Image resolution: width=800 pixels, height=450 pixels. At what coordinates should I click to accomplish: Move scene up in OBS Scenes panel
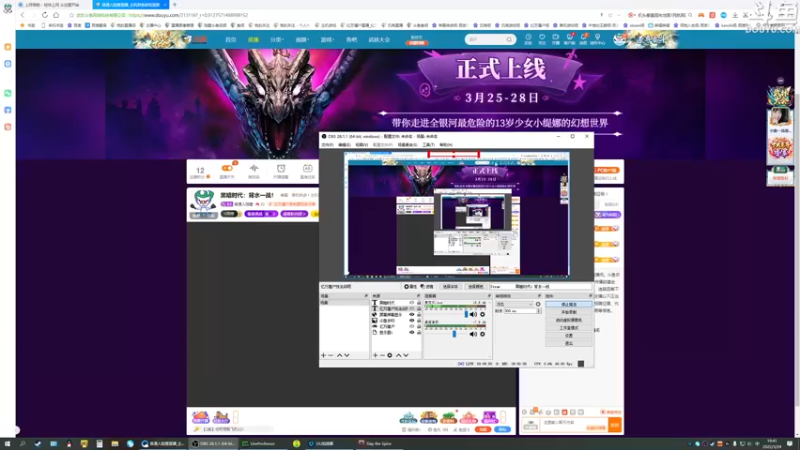(339, 355)
